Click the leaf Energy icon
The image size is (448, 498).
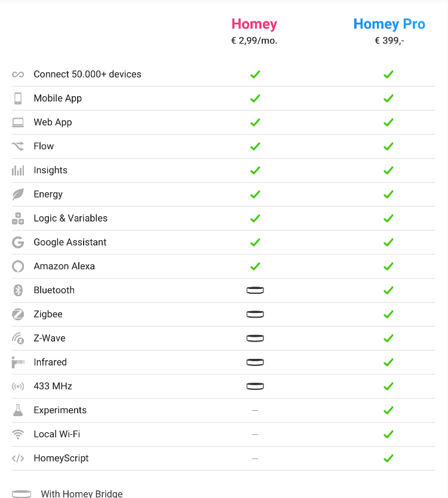(x=18, y=194)
